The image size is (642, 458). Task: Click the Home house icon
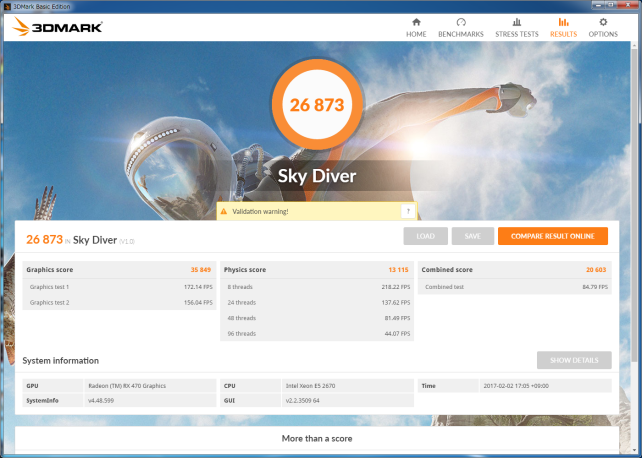(x=416, y=22)
